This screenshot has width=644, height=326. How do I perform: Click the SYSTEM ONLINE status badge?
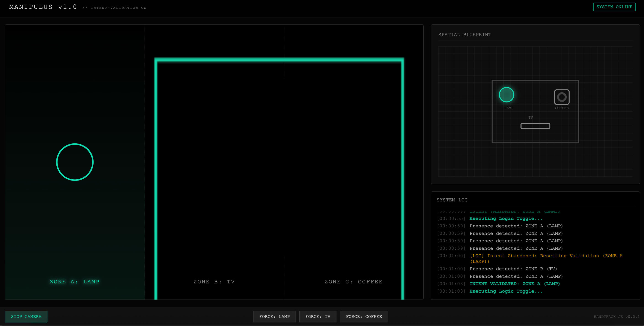(x=614, y=7)
